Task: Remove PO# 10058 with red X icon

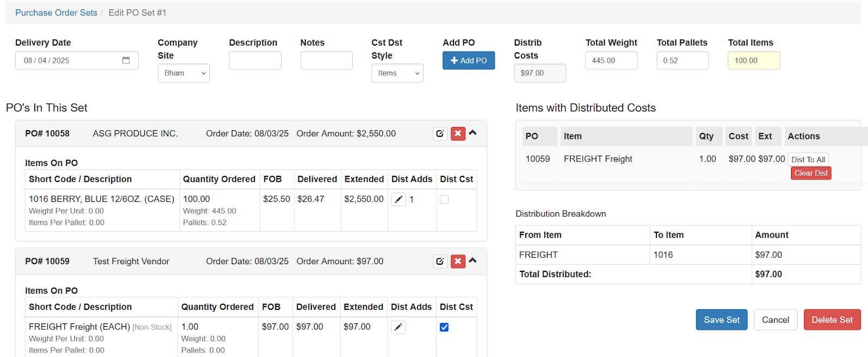Action: click(458, 133)
